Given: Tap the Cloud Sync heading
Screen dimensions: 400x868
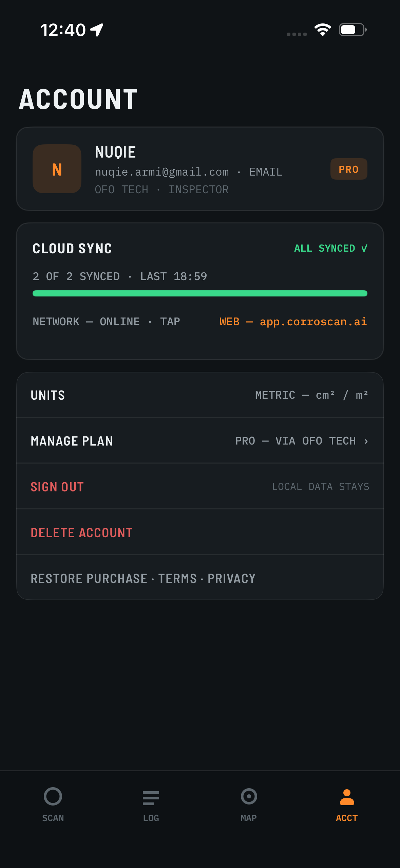Looking at the screenshot, I should click(72, 249).
